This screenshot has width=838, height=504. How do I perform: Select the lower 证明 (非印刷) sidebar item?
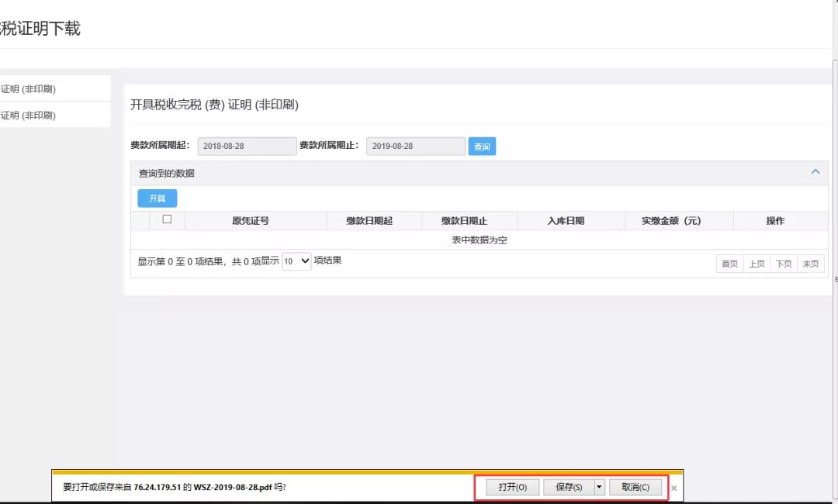(x=47, y=116)
